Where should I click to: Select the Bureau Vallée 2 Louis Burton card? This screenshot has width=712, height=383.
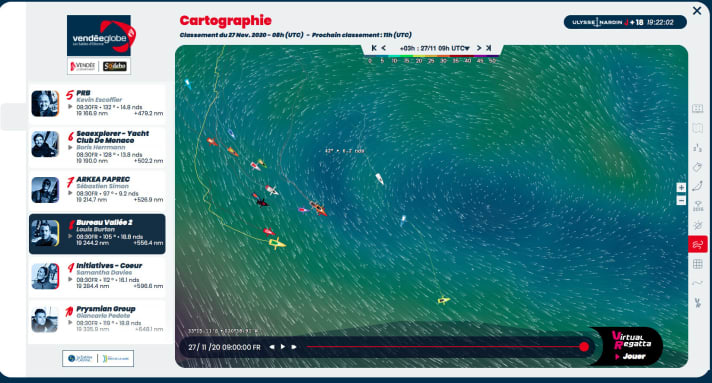tap(97, 234)
